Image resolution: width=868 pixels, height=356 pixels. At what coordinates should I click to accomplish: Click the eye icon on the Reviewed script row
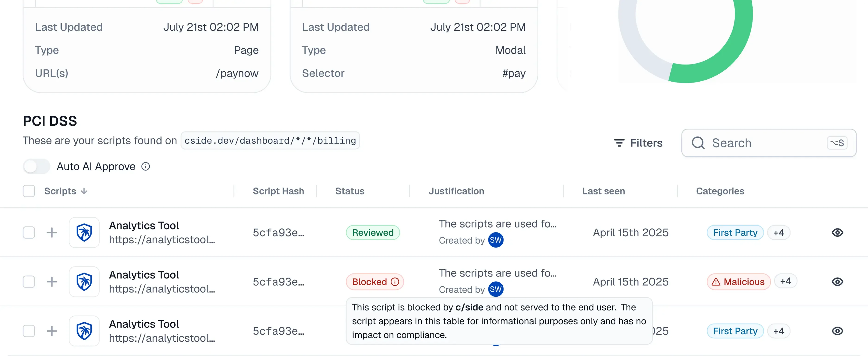point(837,232)
